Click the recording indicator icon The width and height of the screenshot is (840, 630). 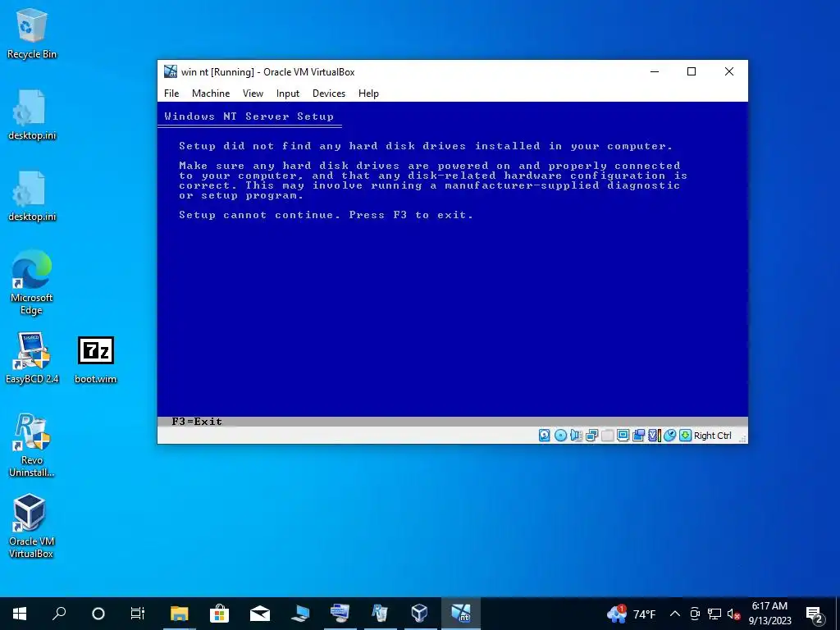click(x=638, y=436)
